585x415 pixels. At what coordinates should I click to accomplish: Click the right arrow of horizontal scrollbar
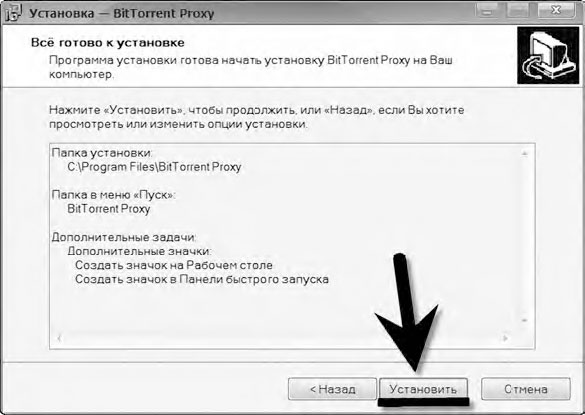(x=505, y=338)
